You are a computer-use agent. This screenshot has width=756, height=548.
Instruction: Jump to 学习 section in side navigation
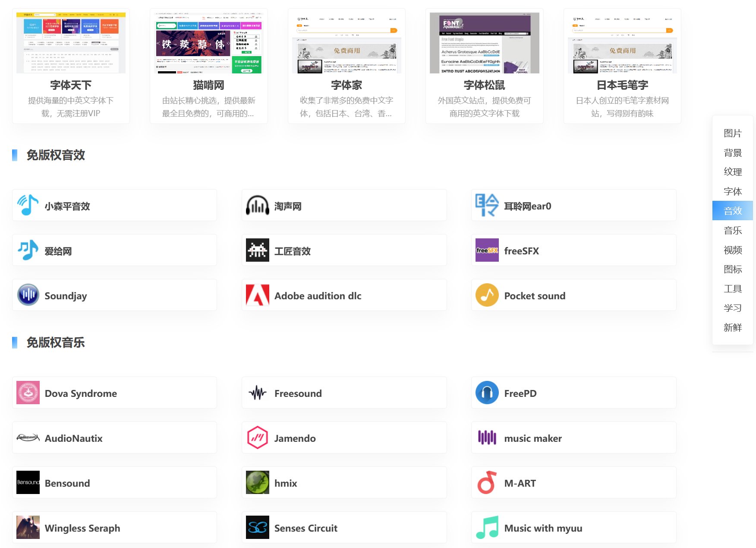click(x=733, y=308)
